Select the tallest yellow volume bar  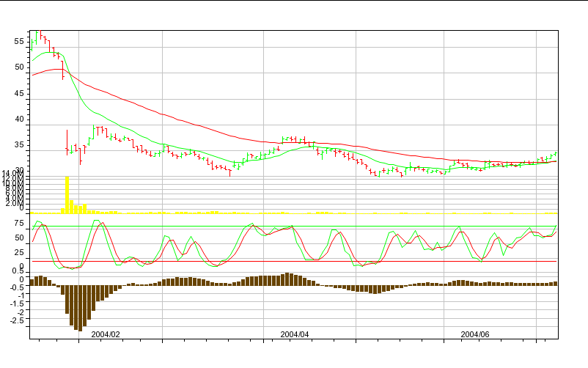pyautogui.click(x=67, y=194)
